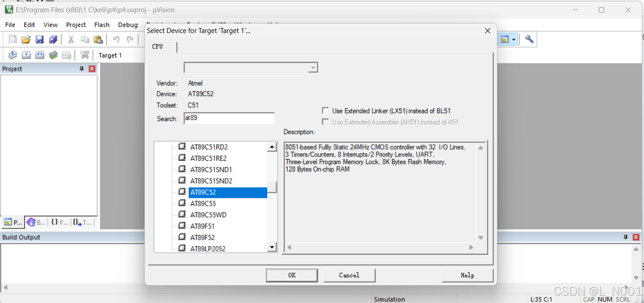Select AT89LP2052 in the device list
The width and height of the screenshot is (644, 303).
(207, 249)
